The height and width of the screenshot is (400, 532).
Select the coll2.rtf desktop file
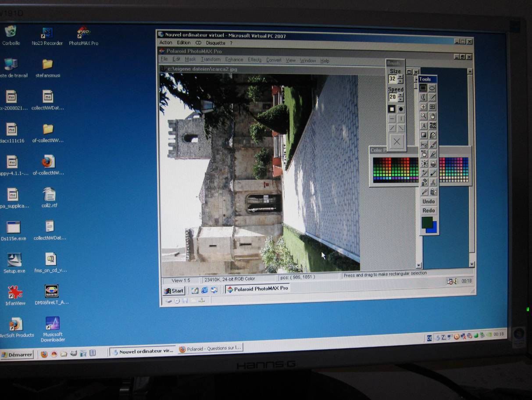point(49,198)
